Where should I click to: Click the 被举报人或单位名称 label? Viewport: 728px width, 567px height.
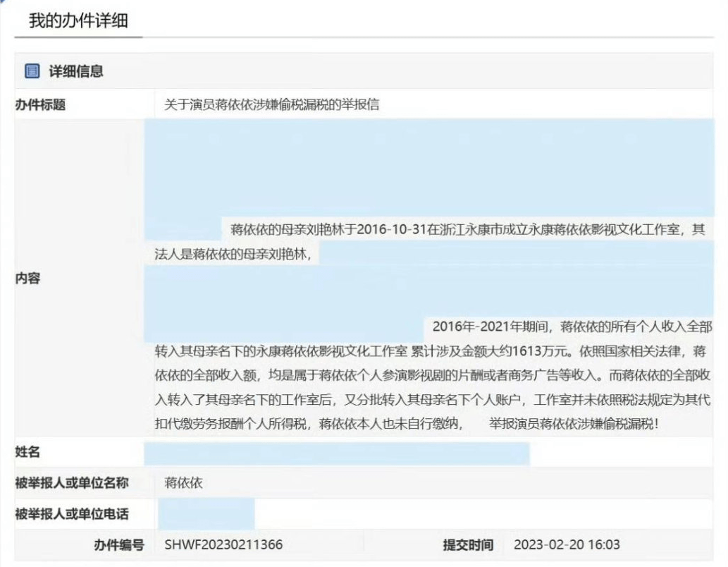coord(71,483)
